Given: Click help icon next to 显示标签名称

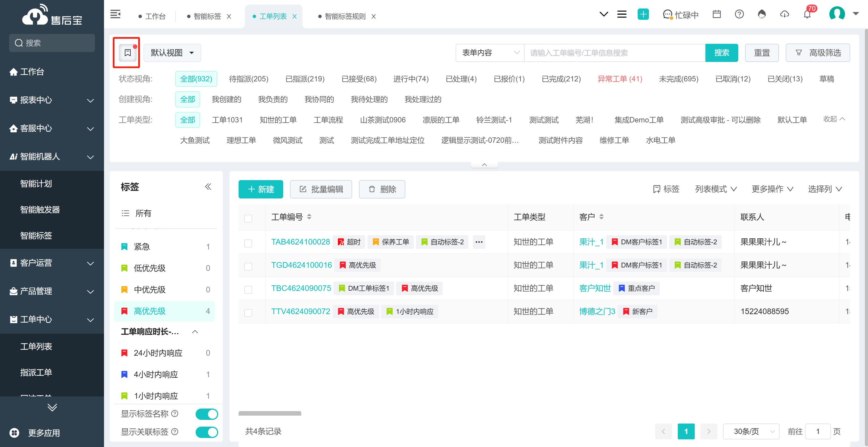Looking at the screenshot, I should point(175,414).
